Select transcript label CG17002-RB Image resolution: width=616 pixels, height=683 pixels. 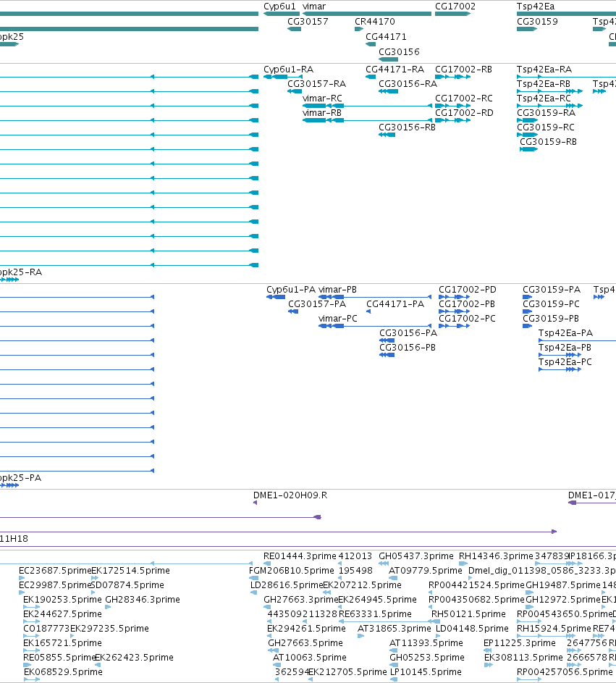pyautogui.click(x=464, y=70)
